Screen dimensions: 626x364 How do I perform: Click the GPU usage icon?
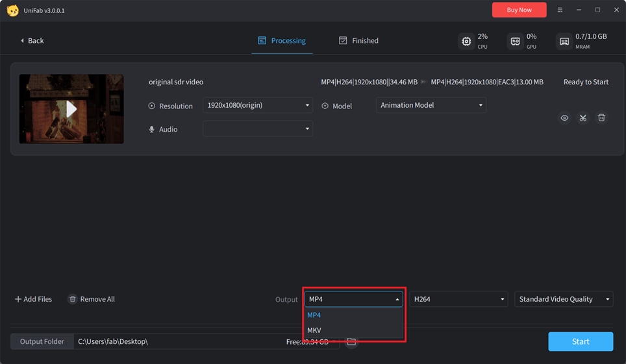click(x=515, y=41)
